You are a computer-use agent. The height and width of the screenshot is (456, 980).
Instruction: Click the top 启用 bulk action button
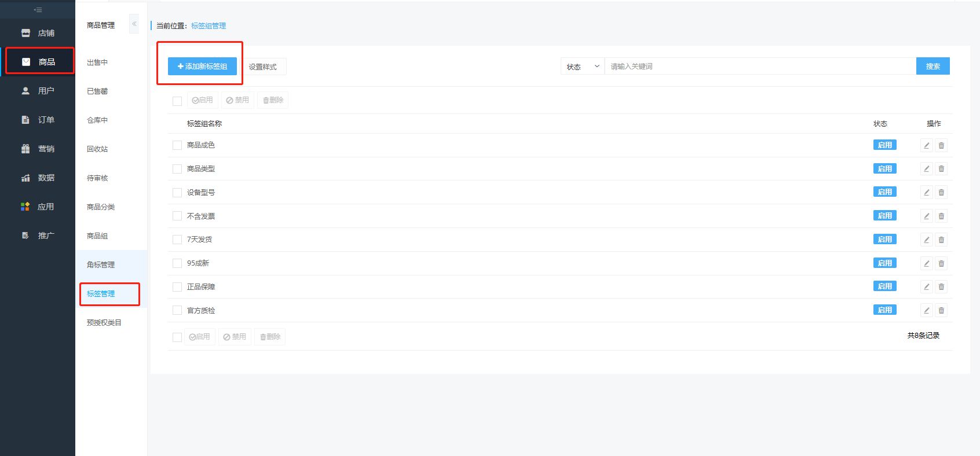202,100
